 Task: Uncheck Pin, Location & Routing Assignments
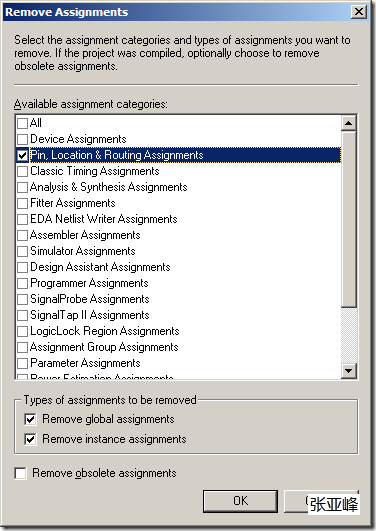(22, 155)
